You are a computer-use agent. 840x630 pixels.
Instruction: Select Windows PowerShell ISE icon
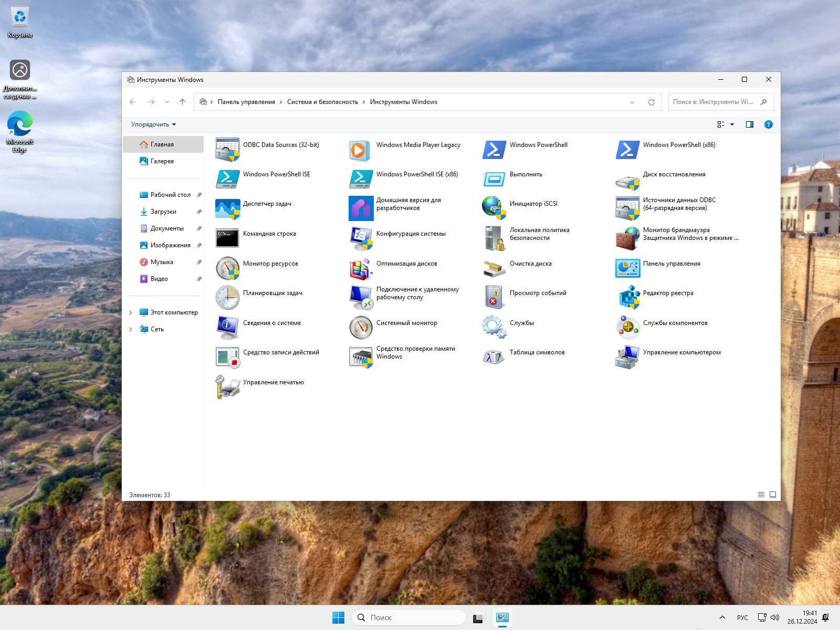click(x=227, y=179)
